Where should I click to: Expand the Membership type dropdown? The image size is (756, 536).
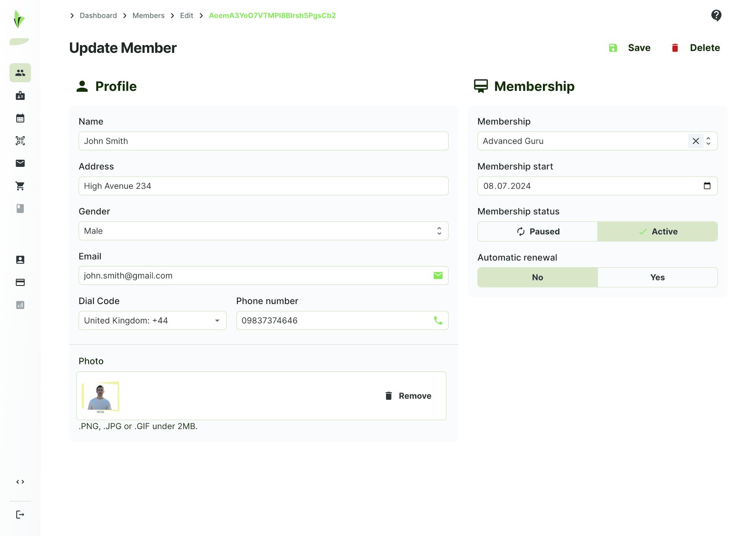click(x=709, y=140)
